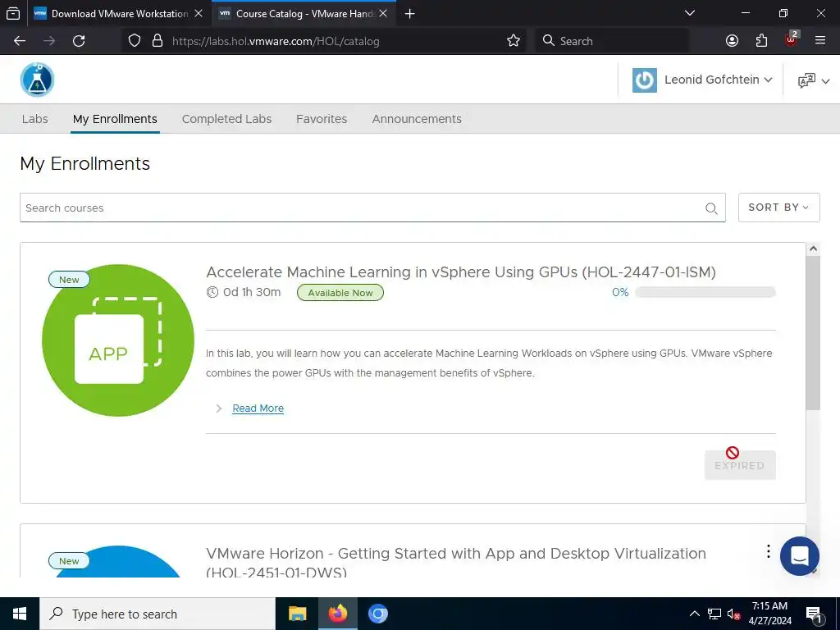The width and height of the screenshot is (840, 630).
Task: Open the Announcements tab
Action: click(417, 119)
